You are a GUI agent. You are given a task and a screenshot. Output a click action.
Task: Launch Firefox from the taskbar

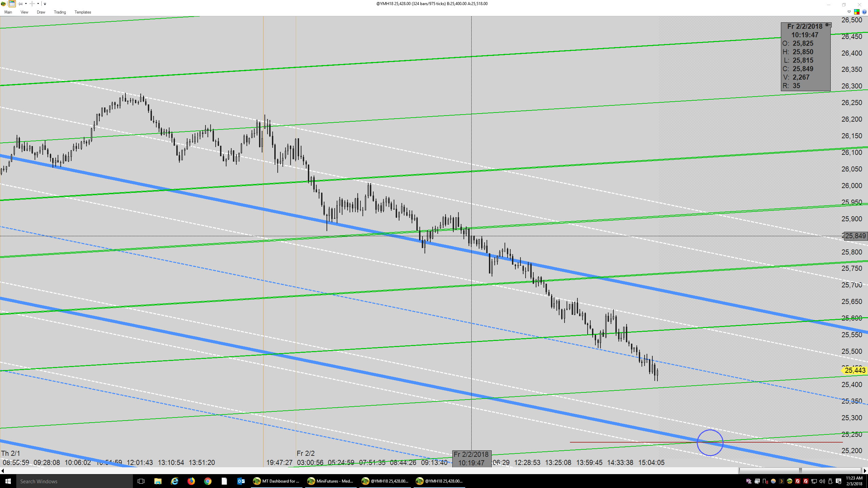191,481
